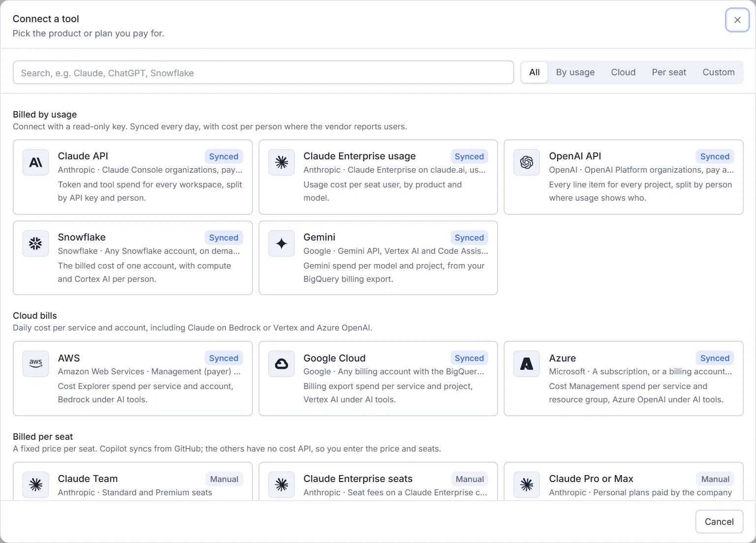Click the Claude Team starburst icon
The width and height of the screenshot is (756, 543).
pos(36,485)
